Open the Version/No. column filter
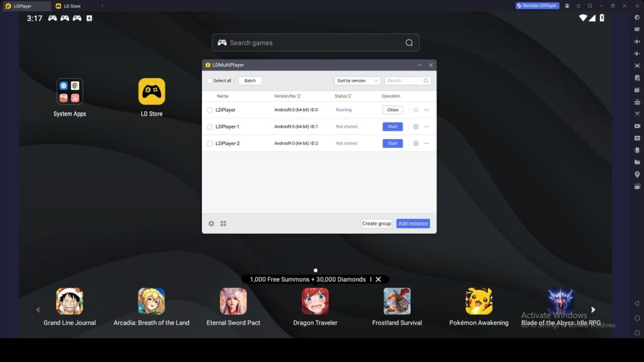Screen dimensions: 644x362 click(299, 96)
